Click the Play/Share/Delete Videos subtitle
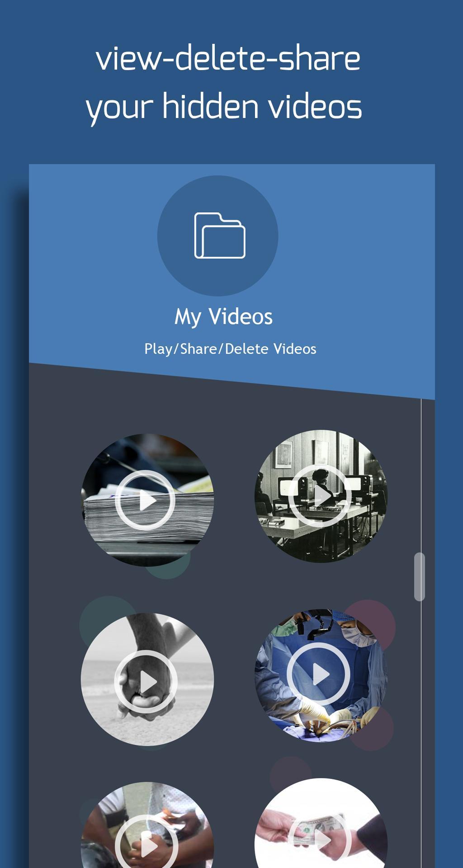 230,349
